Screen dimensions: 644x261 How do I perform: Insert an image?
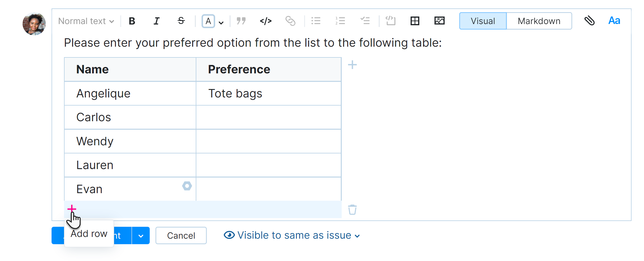pos(439,21)
